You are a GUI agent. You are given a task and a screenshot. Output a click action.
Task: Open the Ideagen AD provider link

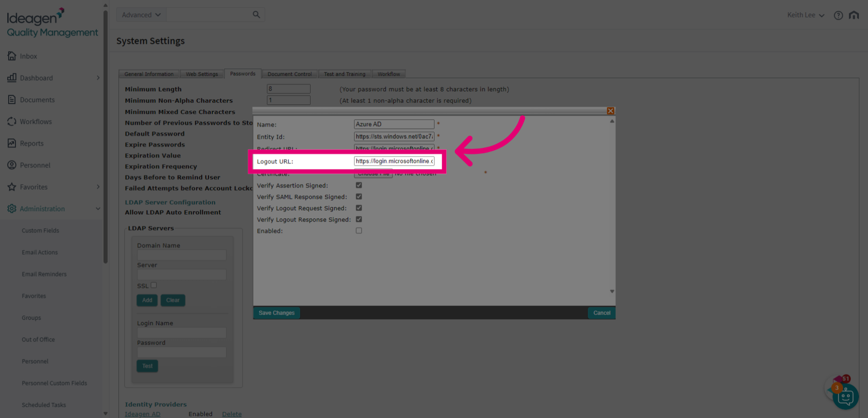click(x=142, y=414)
